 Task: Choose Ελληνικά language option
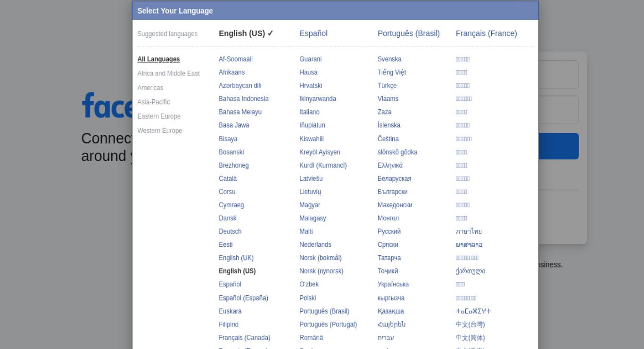tap(390, 165)
